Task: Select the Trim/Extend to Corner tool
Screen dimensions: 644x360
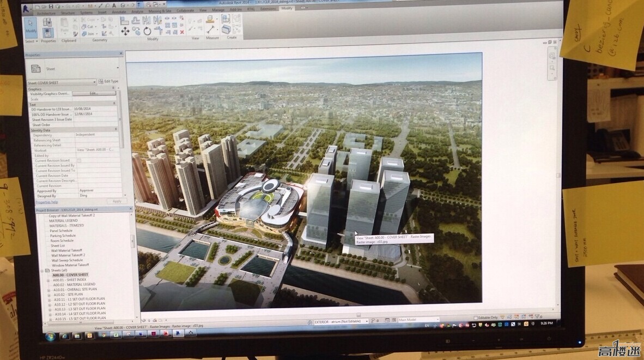Action: click(x=158, y=31)
